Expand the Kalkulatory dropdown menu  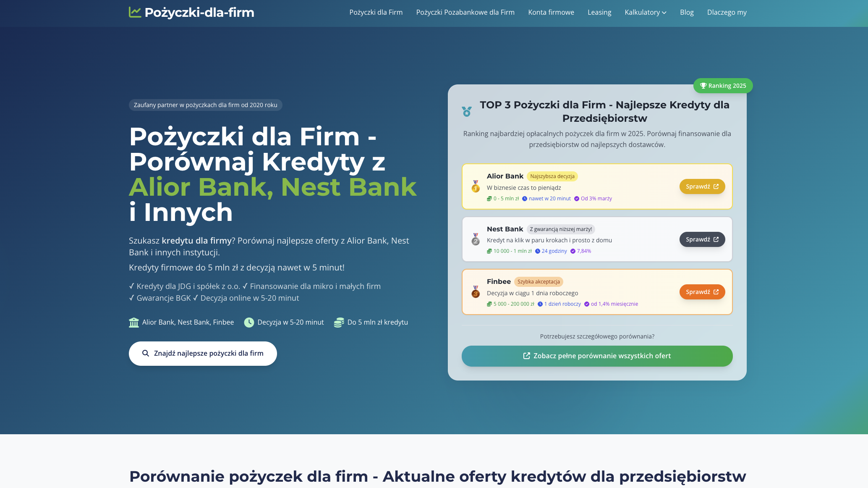click(646, 13)
